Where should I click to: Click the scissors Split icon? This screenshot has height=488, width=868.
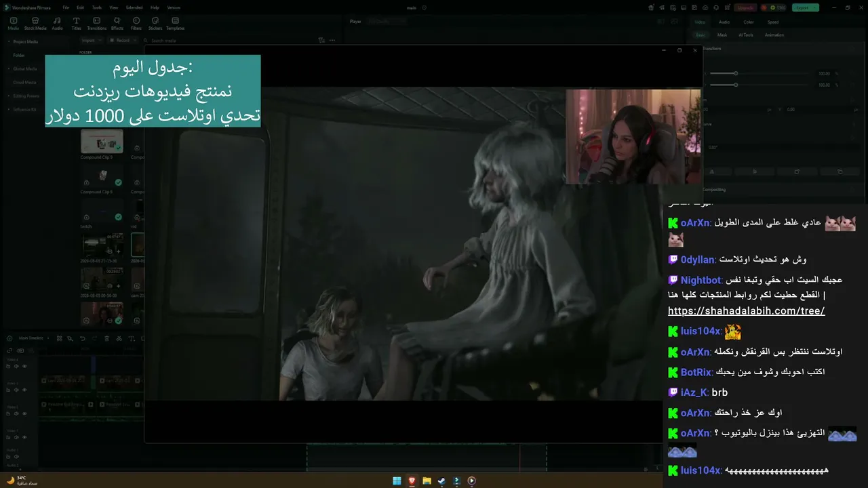119,338
